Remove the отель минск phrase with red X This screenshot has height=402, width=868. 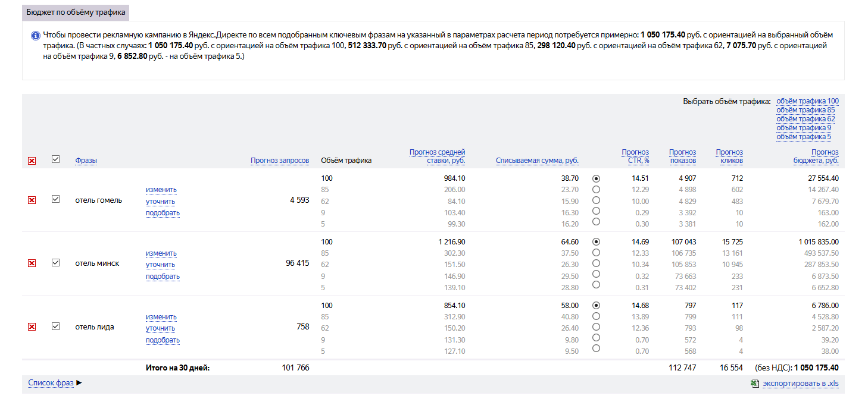(x=32, y=263)
